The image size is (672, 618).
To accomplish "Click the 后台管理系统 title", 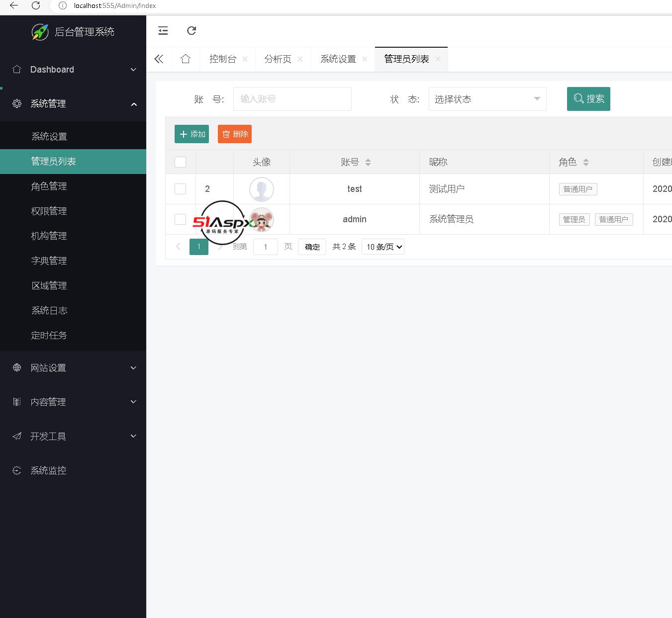I will [x=85, y=32].
